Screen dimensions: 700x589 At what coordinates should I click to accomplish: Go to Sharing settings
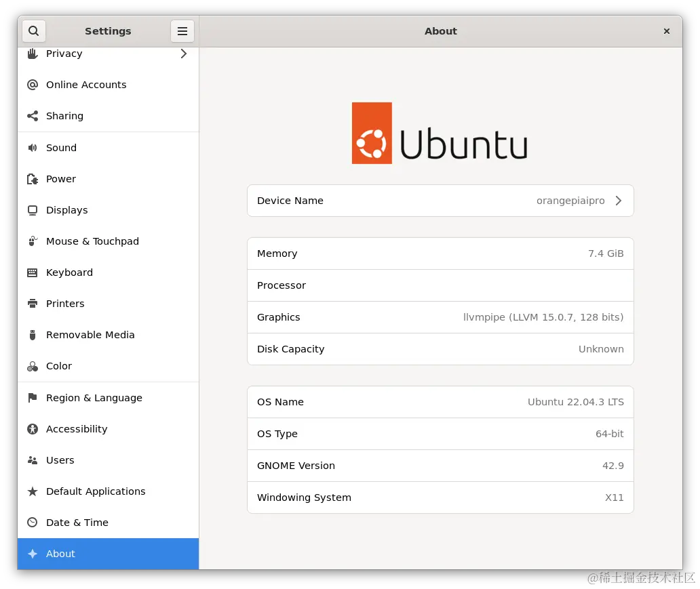point(108,116)
